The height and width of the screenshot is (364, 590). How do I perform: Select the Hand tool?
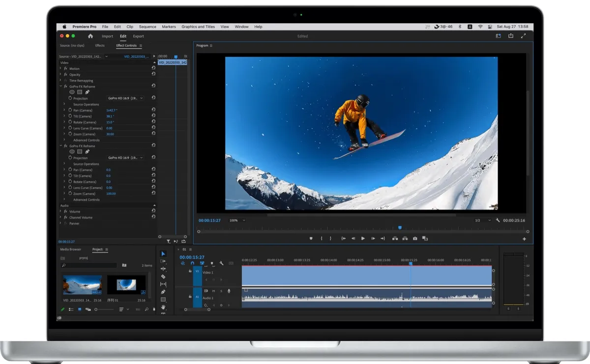tap(163, 307)
